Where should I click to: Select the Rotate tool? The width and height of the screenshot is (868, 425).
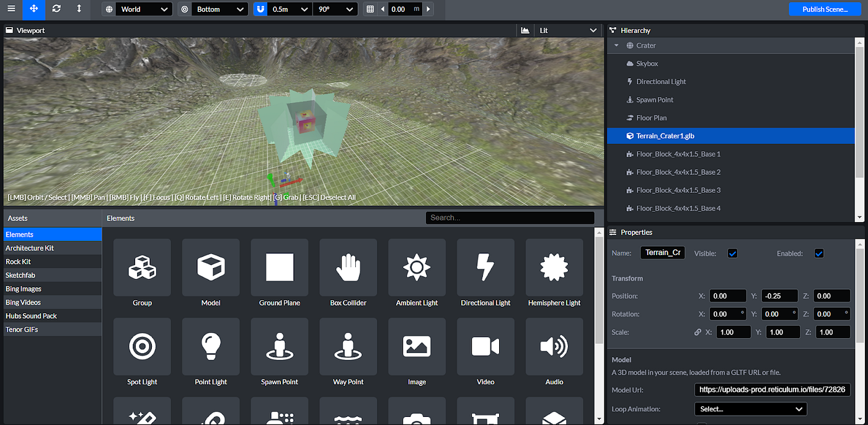click(x=56, y=9)
